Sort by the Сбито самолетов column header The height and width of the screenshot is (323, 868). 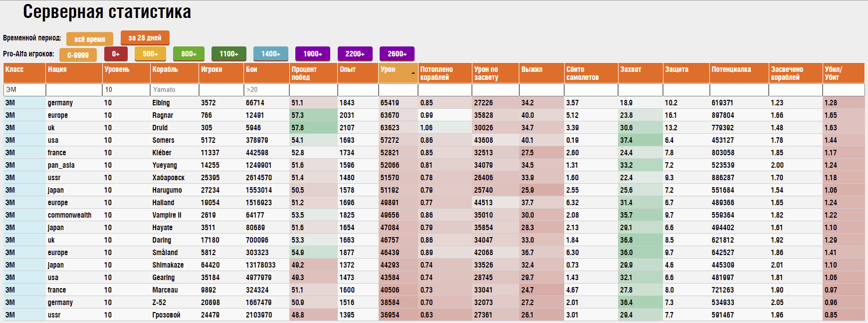(591, 73)
